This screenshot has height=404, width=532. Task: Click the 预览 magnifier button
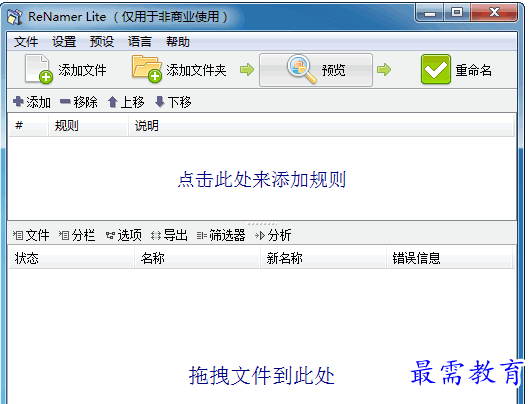(316, 70)
